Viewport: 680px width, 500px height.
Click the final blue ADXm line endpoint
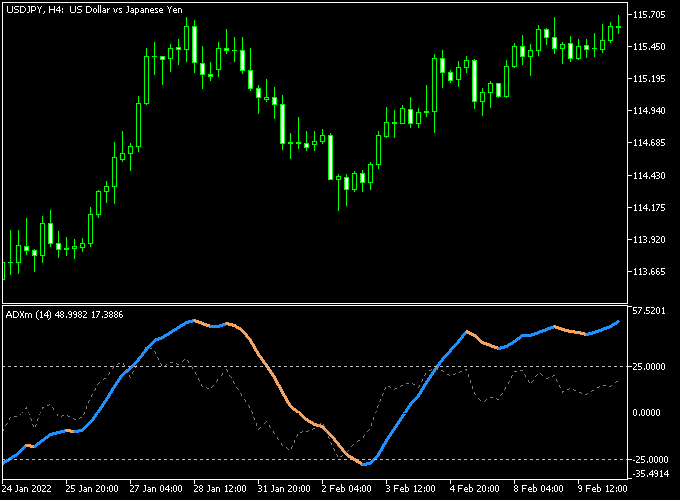618,322
